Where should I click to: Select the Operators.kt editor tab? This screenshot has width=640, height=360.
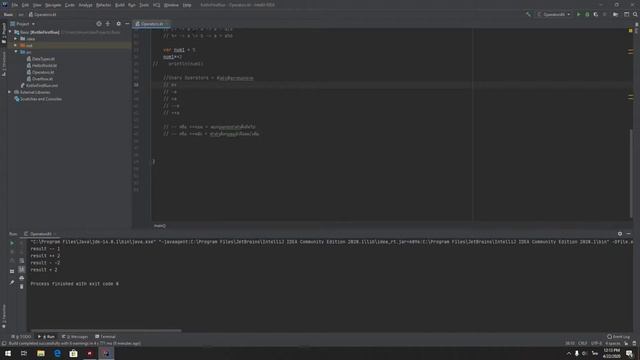point(152,24)
